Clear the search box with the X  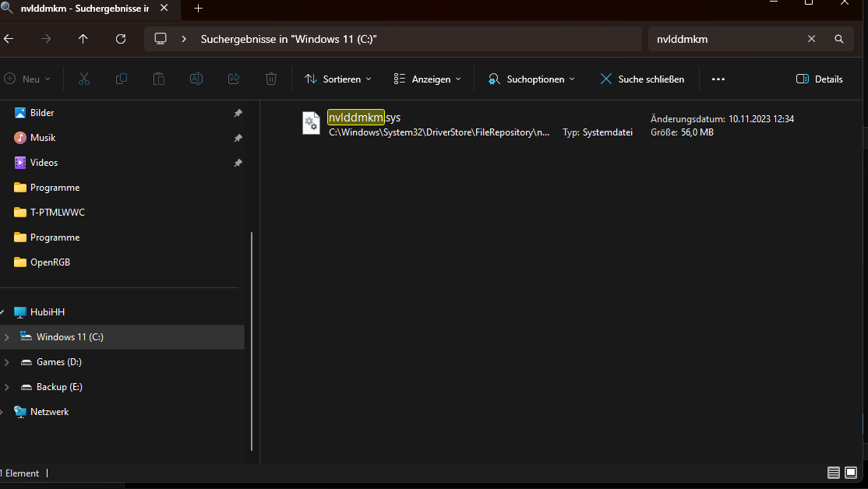point(812,39)
